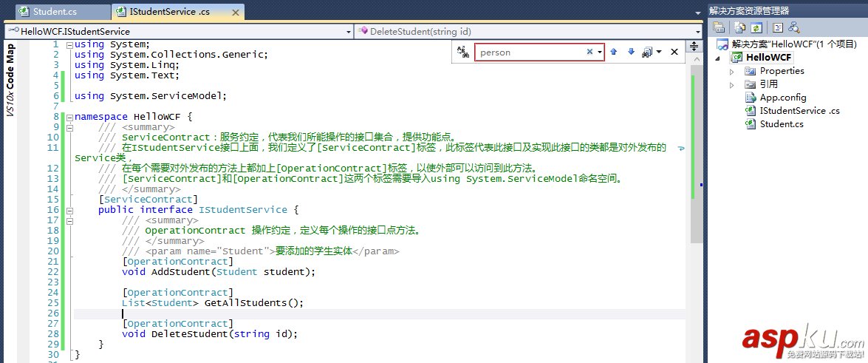Click Show All Files icon in Solution Explorer
Image resolution: width=868 pixels, height=363 pixels.
click(739, 27)
